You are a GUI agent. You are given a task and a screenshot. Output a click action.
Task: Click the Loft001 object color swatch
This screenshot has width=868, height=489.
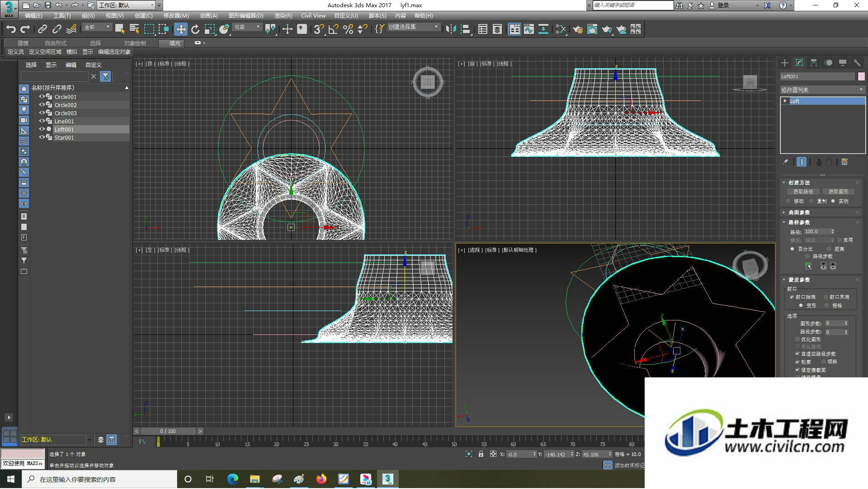click(861, 76)
